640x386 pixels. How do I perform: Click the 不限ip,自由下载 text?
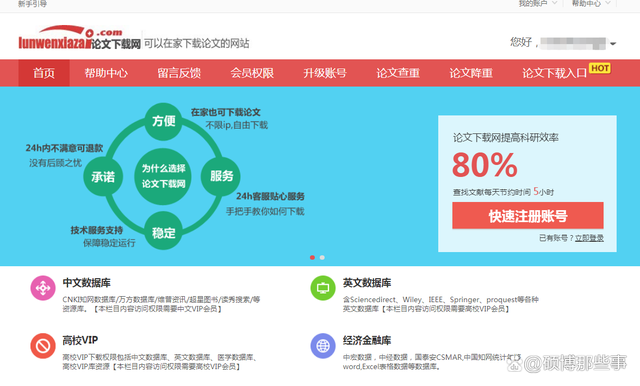pos(237,125)
